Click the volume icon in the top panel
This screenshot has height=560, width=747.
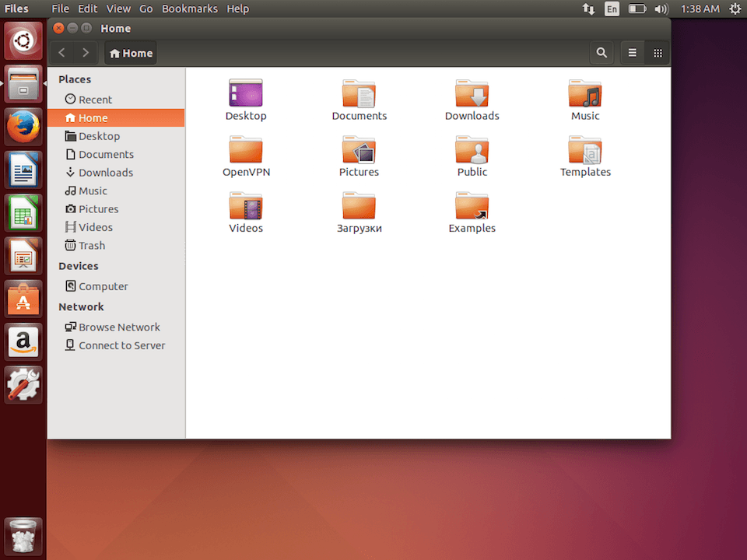[x=661, y=9]
